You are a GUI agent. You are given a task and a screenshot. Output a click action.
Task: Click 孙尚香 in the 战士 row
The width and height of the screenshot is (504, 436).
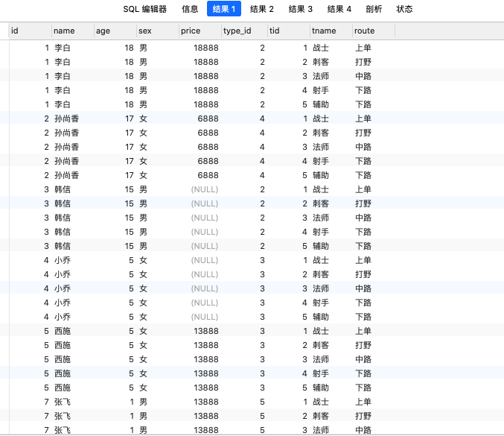(x=66, y=119)
